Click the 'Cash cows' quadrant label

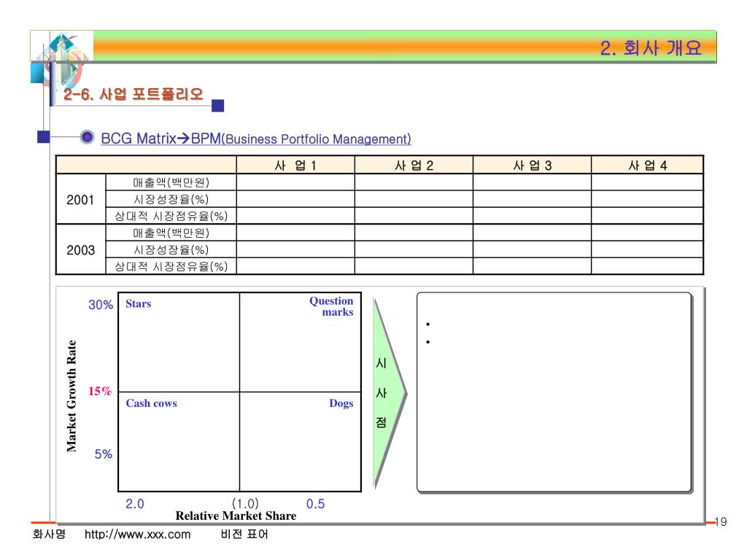coord(151,403)
